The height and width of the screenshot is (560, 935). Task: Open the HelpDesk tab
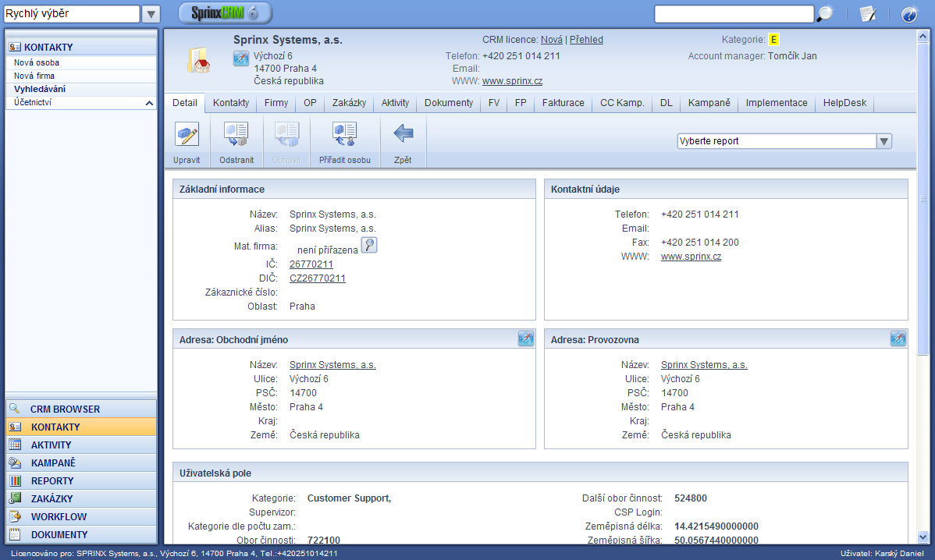tap(844, 103)
